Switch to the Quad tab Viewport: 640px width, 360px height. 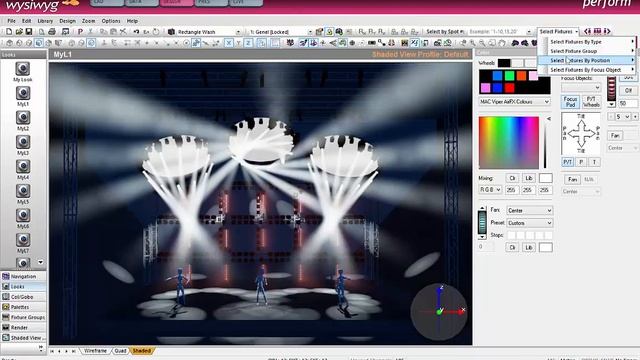coord(120,351)
